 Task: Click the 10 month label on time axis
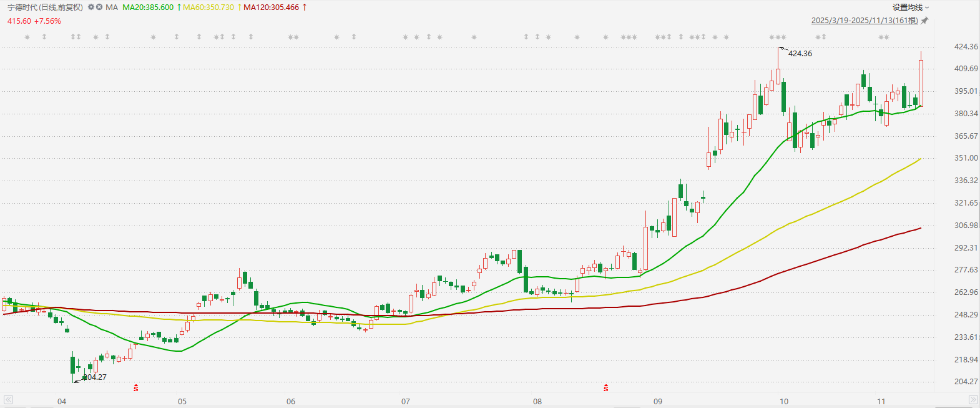(x=784, y=401)
